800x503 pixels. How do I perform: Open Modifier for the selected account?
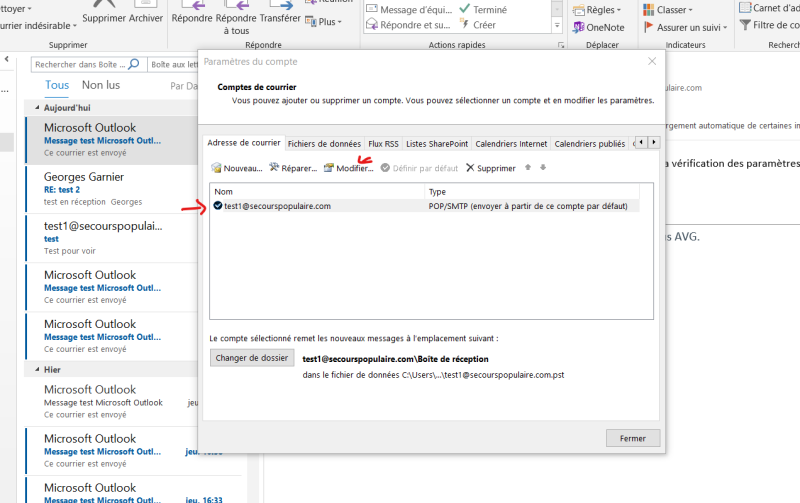348,168
